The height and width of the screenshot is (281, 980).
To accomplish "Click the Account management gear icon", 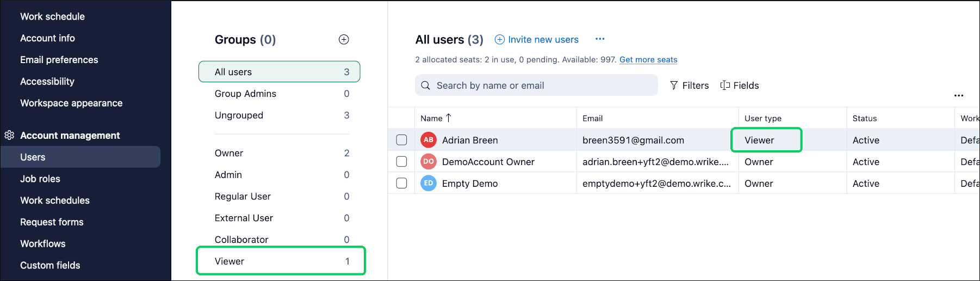I will click(9, 135).
